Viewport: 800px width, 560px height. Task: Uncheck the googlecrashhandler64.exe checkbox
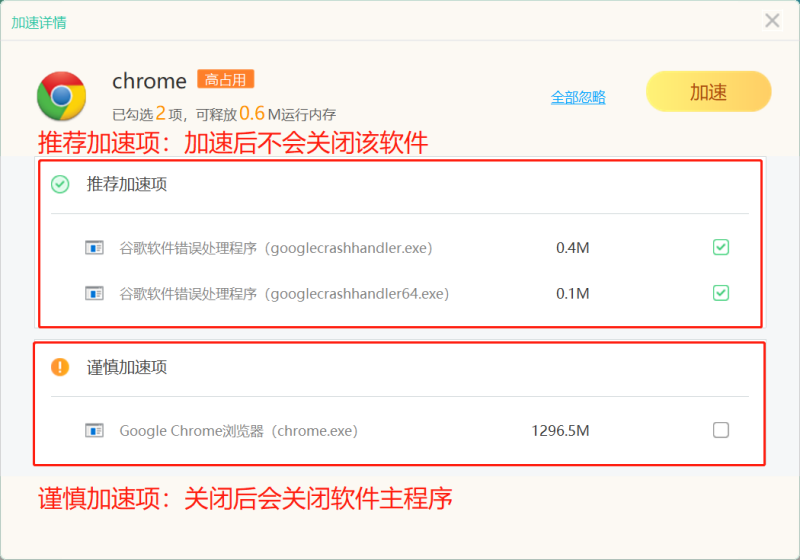(720, 293)
